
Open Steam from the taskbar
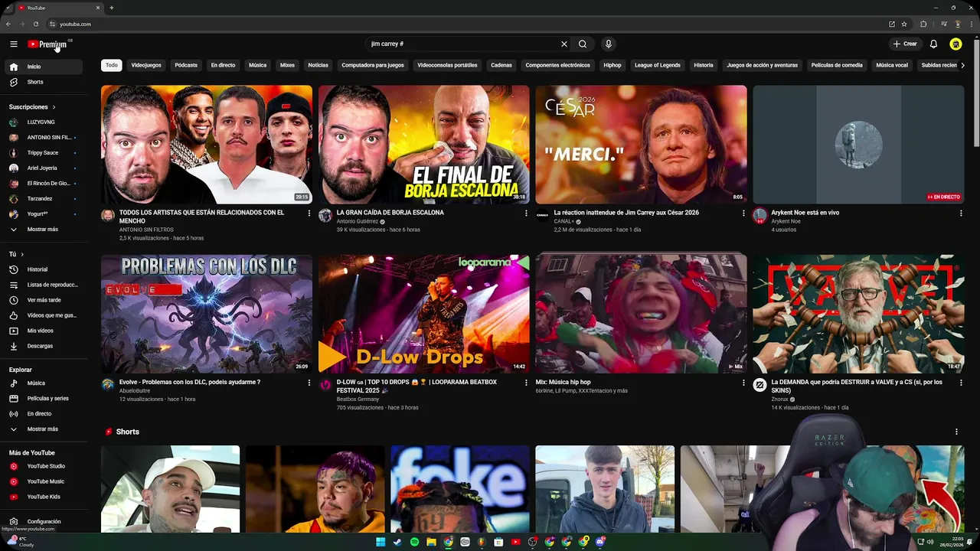[x=397, y=542]
